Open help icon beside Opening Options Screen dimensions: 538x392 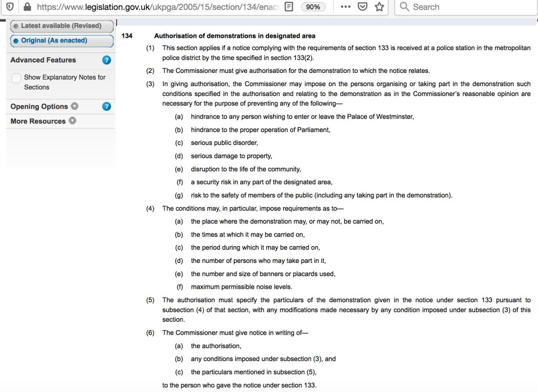[107, 107]
